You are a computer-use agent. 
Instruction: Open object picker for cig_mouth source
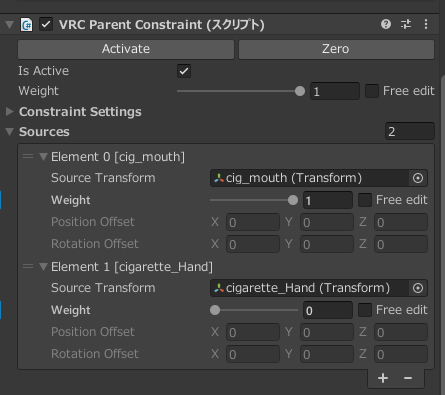(418, 178)
